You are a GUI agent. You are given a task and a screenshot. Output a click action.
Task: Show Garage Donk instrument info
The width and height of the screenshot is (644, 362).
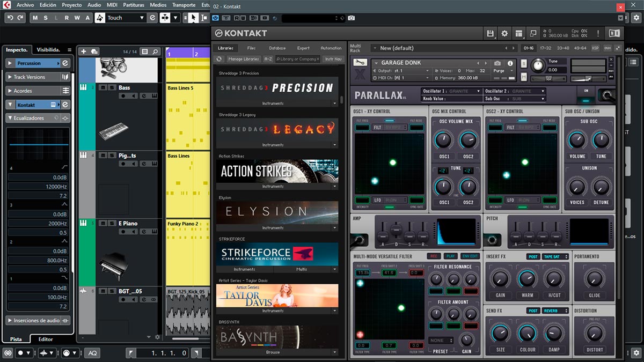[510, 63]
